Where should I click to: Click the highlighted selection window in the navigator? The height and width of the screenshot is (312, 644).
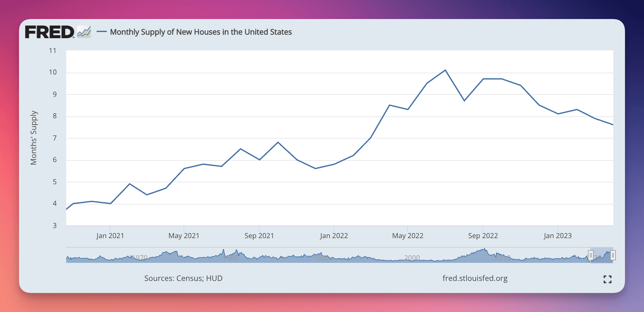pyautogui.click(x=602, y=255)
